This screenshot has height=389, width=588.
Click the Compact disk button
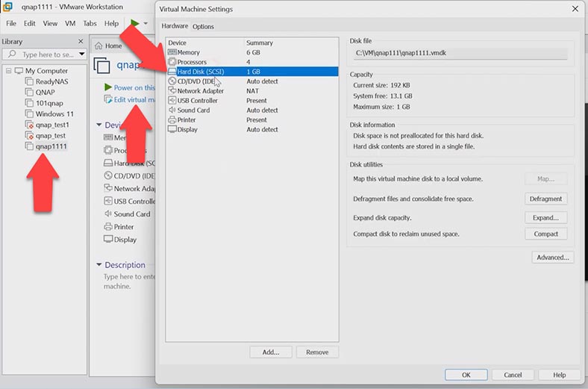pyautogui.click(x=545, y=234)
